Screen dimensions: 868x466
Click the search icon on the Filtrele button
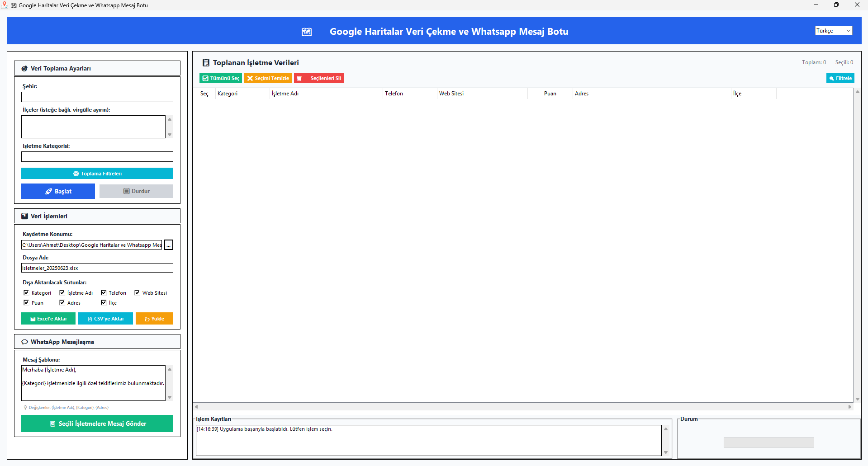point(832,79)
